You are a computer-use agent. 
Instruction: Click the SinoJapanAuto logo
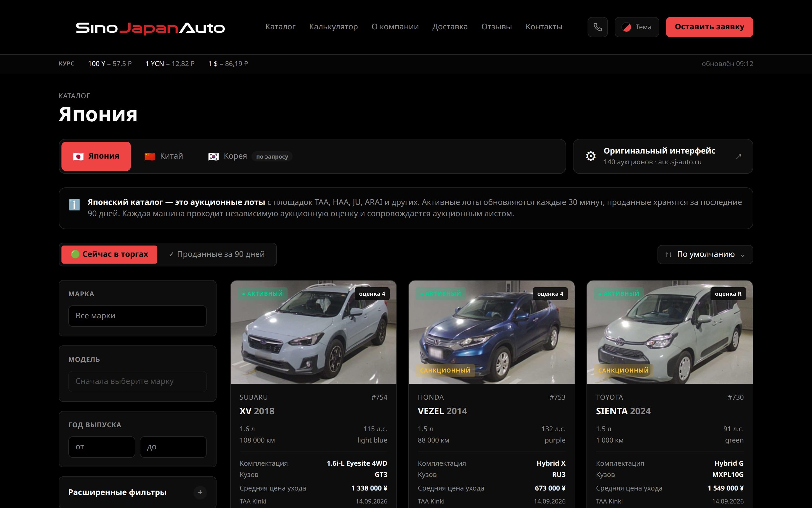tap(150, 28)
